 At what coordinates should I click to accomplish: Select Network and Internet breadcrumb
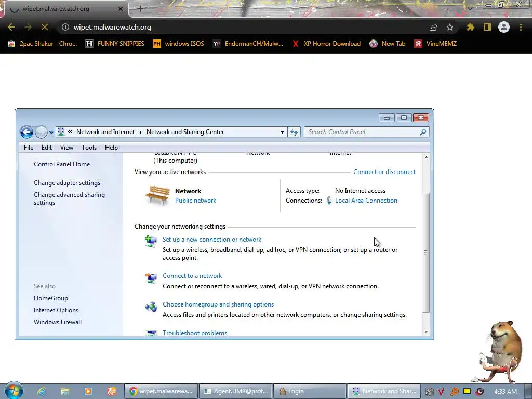(105, 131)
